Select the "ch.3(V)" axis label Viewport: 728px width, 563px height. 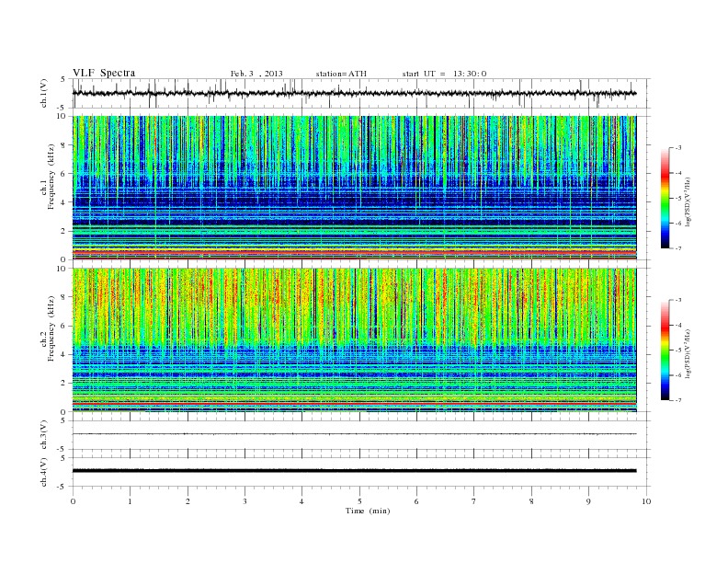point(44,435)
